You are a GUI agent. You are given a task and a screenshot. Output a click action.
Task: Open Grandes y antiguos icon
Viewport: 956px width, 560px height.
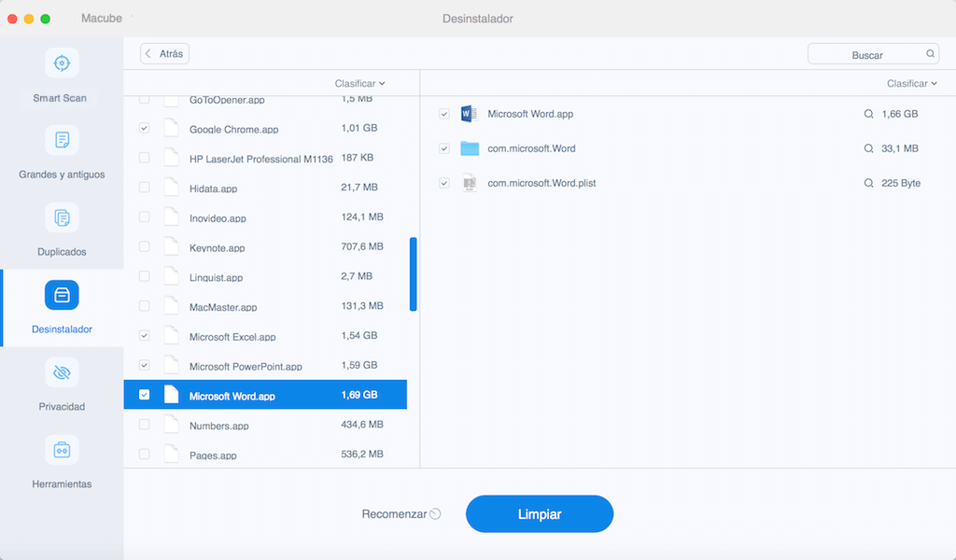[62, 140]
